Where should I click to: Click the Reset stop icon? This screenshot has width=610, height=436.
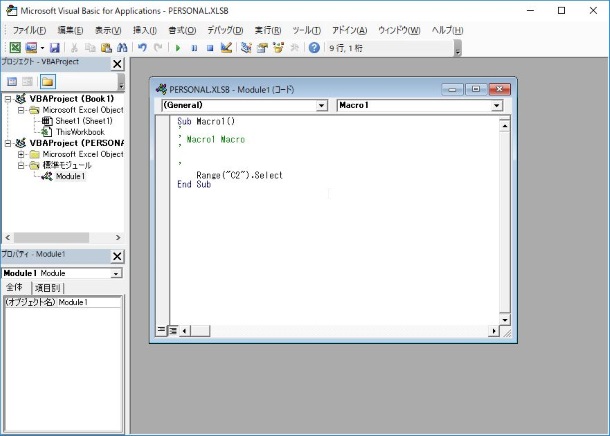(210, 48)
